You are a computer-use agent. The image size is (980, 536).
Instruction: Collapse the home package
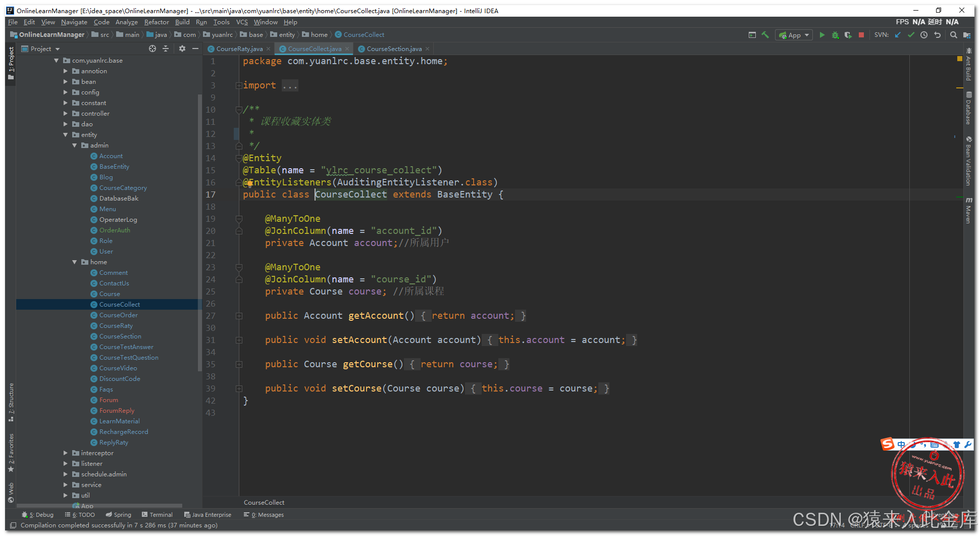point(75,262)
